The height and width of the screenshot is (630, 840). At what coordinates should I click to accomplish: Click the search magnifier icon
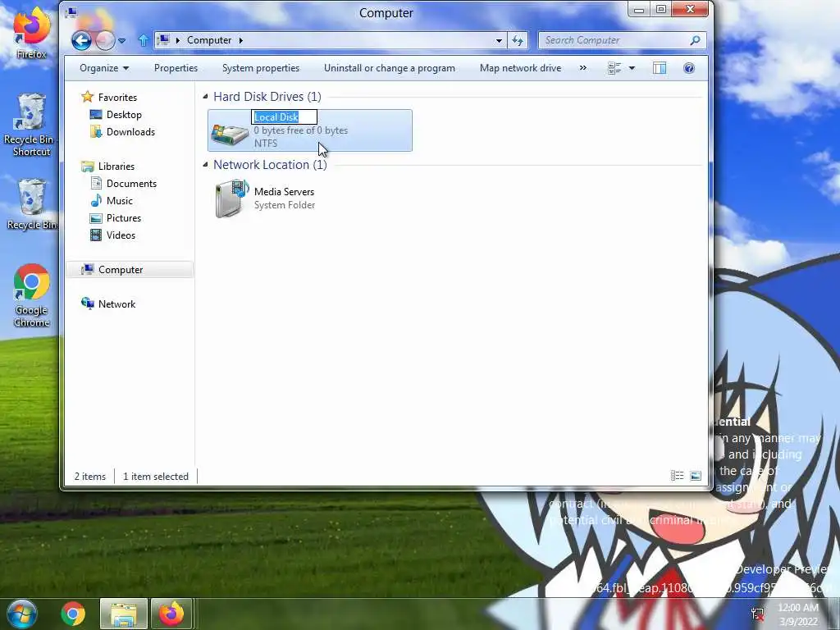696,40
